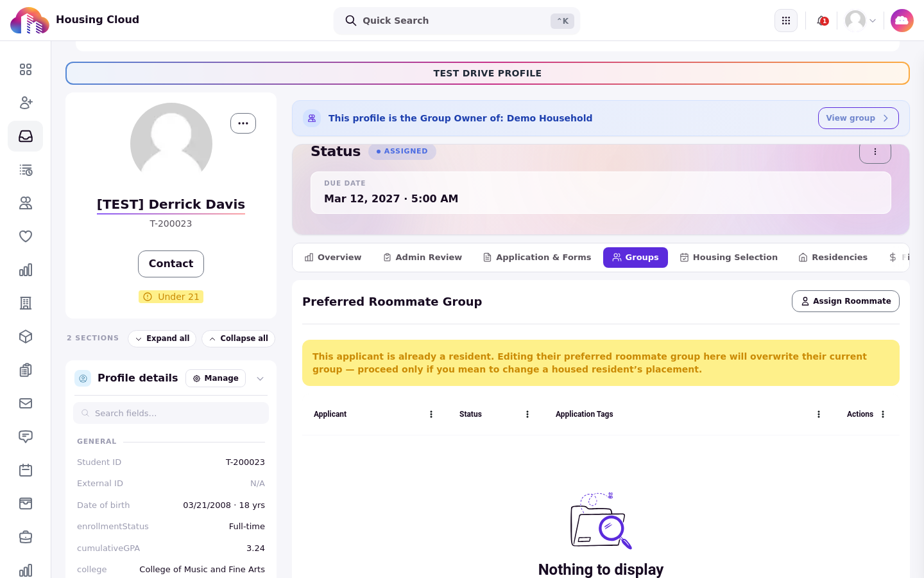Open the apps grid launcher
This screenshot has height=578, width=924.
point(786,21)
